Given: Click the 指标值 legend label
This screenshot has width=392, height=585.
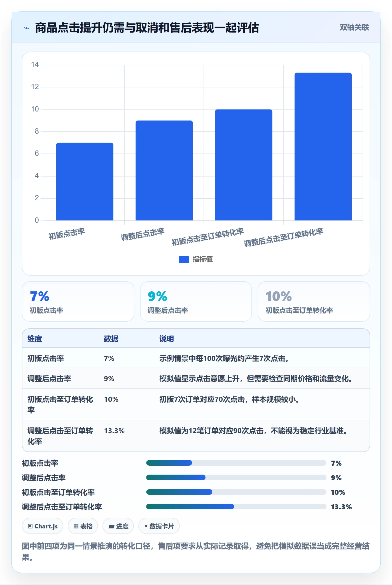Looking at the screenshot, I should pos(202,259).
